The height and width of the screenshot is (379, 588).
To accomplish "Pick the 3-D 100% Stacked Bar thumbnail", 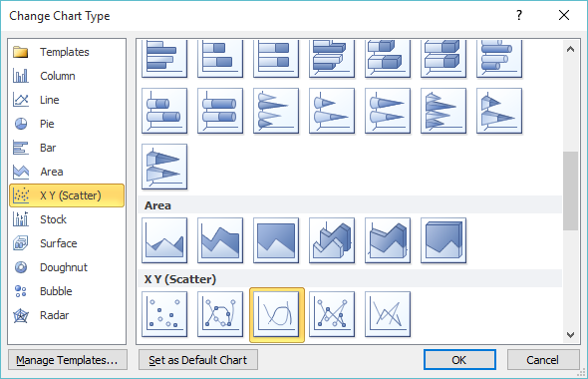I will coord(443,59).
